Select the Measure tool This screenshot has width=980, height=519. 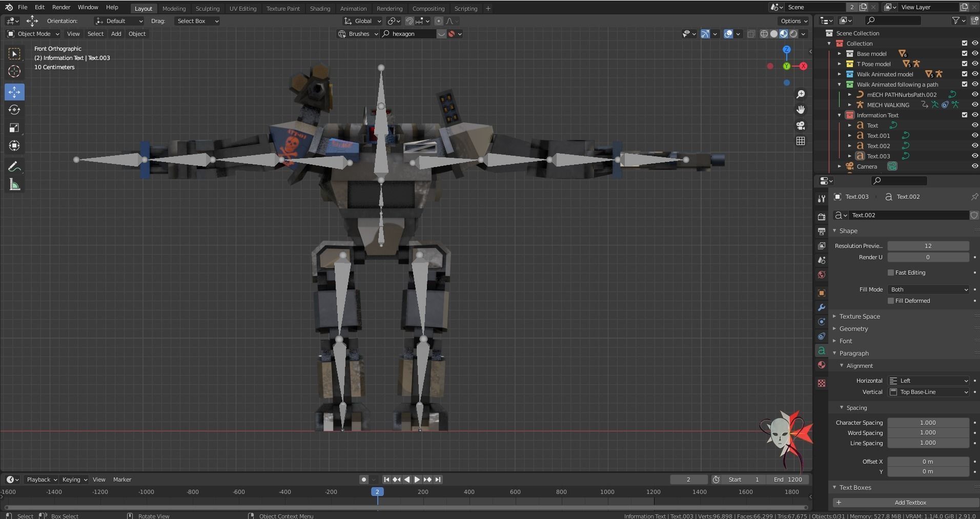14,184
